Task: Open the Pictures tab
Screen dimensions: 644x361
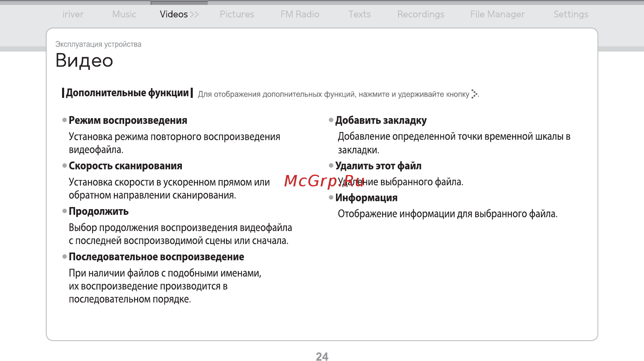Action: (237, 14)
